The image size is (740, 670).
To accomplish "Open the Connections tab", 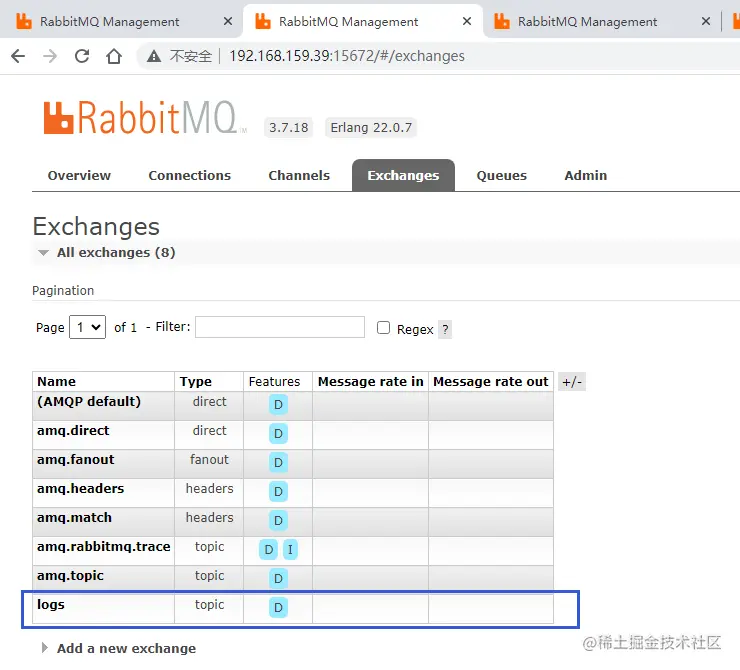I will [x=190, y=176].
